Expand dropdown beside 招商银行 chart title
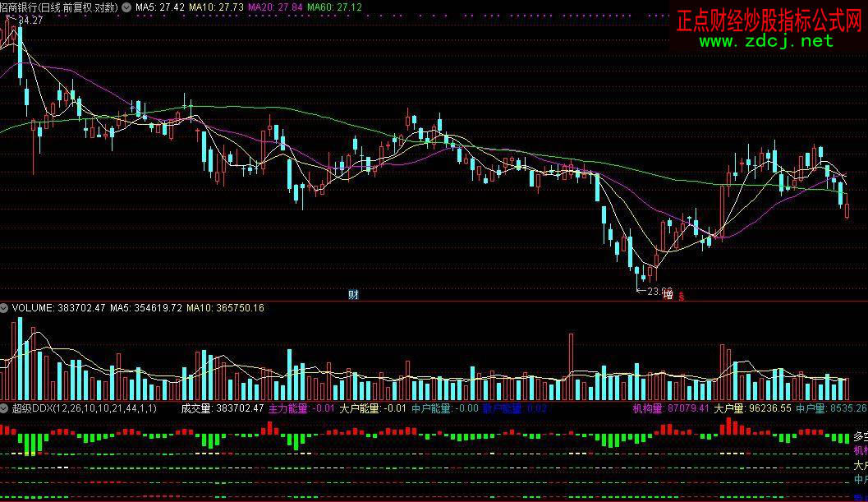Screen dimensions: 868x502 (126, 7)
